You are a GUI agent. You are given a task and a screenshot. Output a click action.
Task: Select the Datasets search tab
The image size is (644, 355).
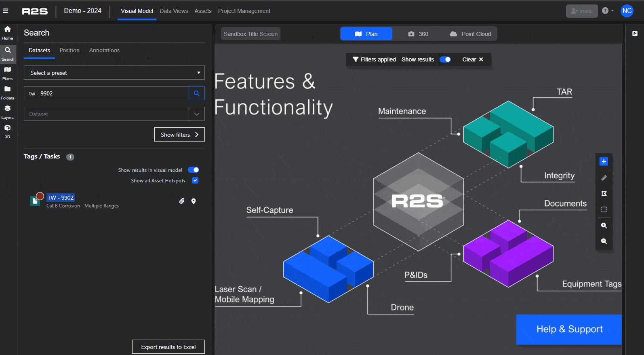click(x=40, y=51)
